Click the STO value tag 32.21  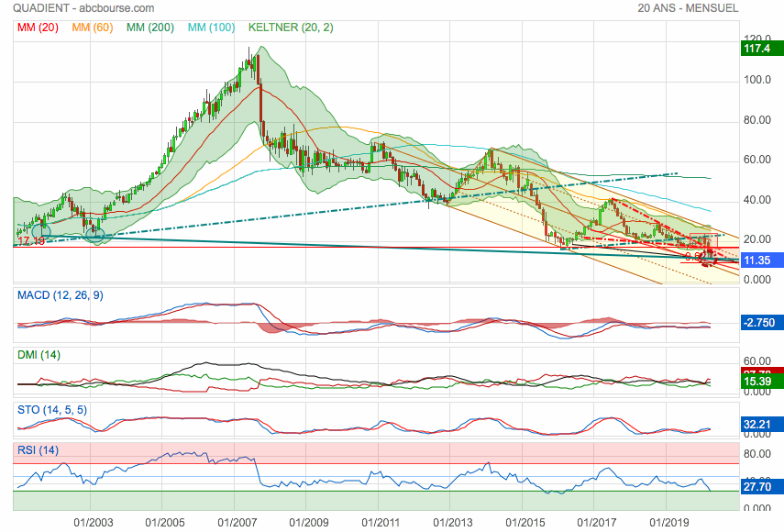point(758,426)
